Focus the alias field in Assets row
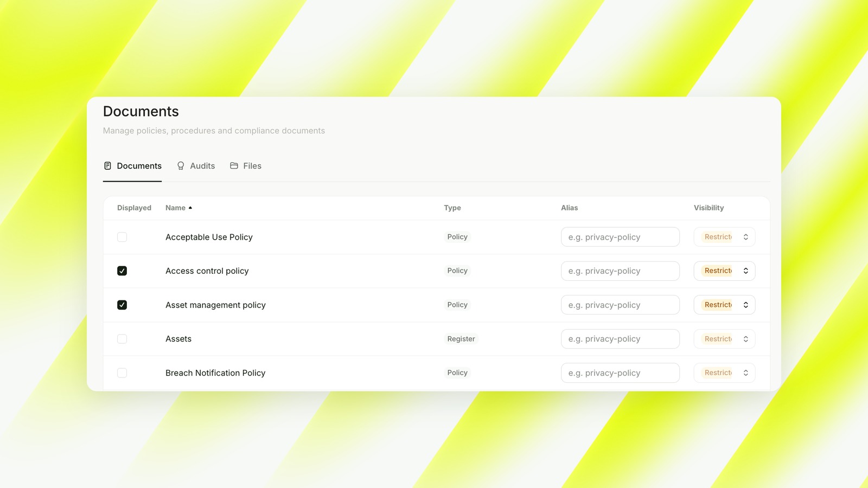The width and height of the screenshot is (868, 488). (x=620, y=339)
